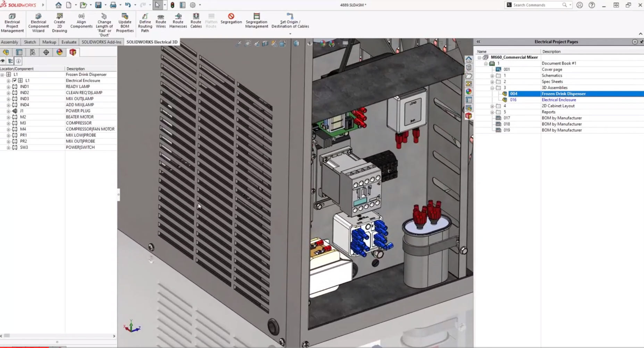Toggle the pin on Electrical Project Pages panel
The height and width of the screenshot is (348, 644).
(641, 42)
